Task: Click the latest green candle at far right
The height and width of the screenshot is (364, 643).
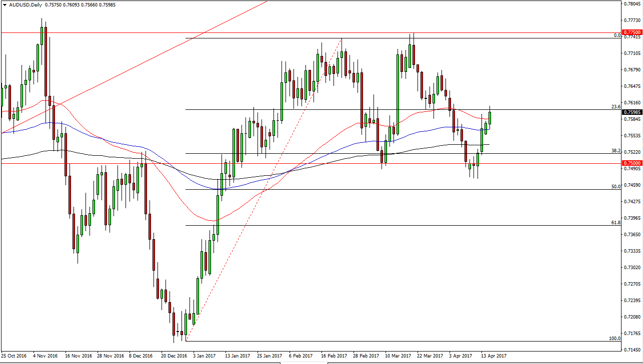Action: point(490,118)
